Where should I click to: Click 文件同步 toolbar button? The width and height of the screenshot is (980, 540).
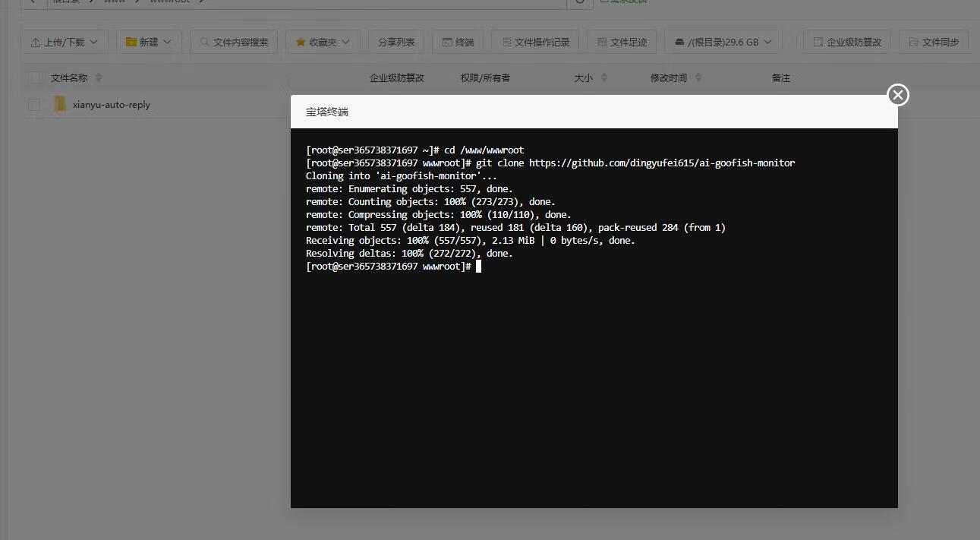pos(934,42)
